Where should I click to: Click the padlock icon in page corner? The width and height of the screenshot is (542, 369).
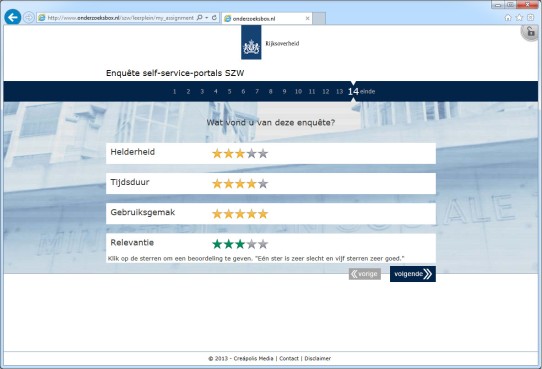pyautogui.click(x=531, y=33)
